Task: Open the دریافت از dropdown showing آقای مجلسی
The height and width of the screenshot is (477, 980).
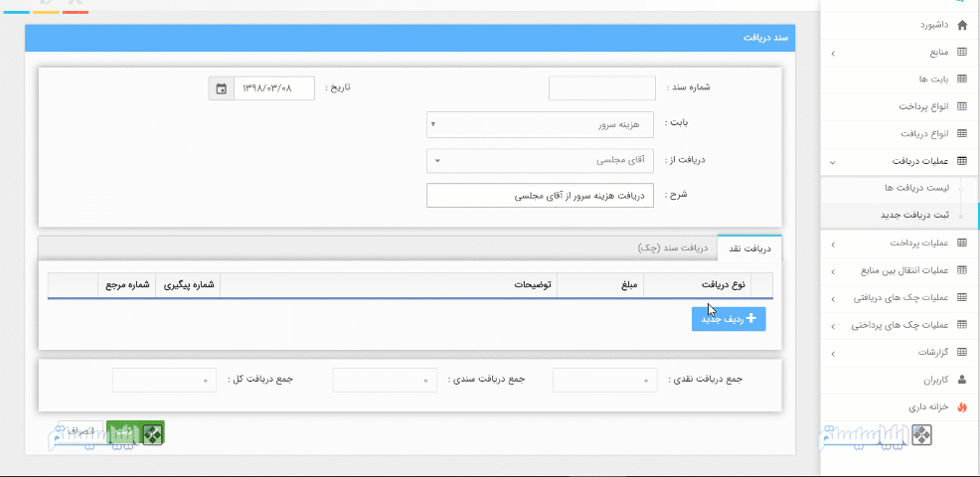Action: click(x=540, y=161)
